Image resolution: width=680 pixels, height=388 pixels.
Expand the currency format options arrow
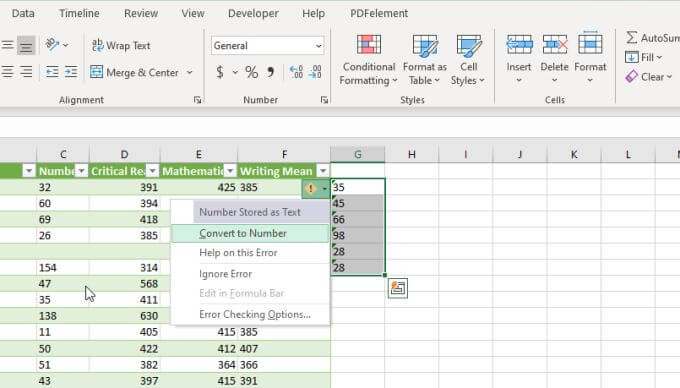(x=235, y=72)
